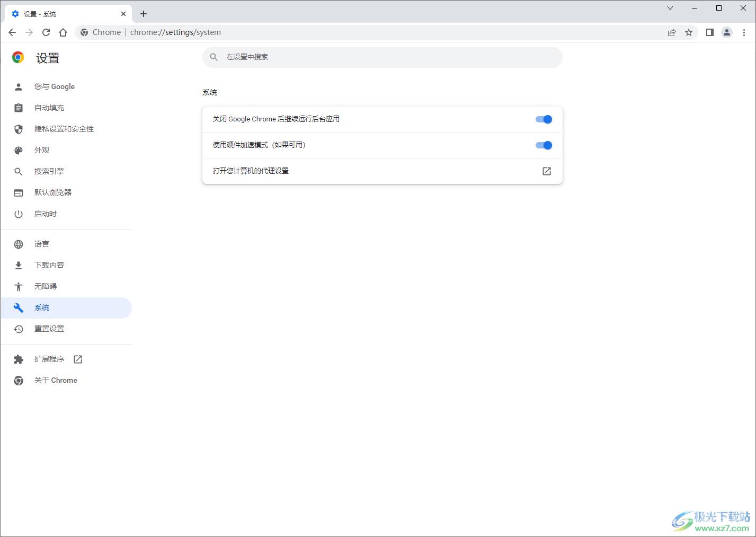Maximize the Chrome window

(719, 8)
